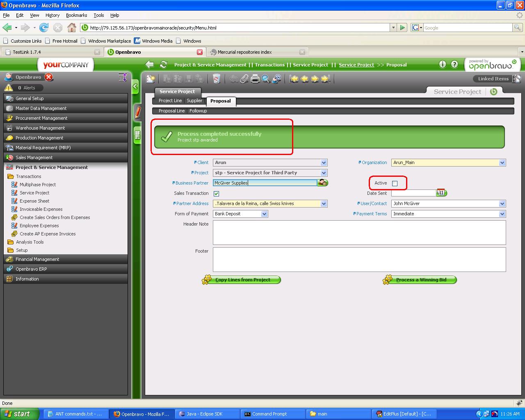
Task: Switch to the Project Line tab
Action: (170, 101)
